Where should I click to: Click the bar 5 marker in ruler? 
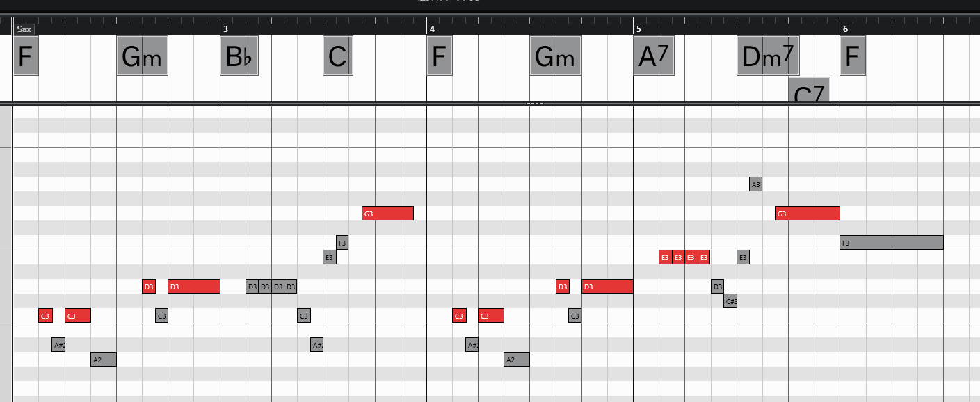[x=638, y=29]
